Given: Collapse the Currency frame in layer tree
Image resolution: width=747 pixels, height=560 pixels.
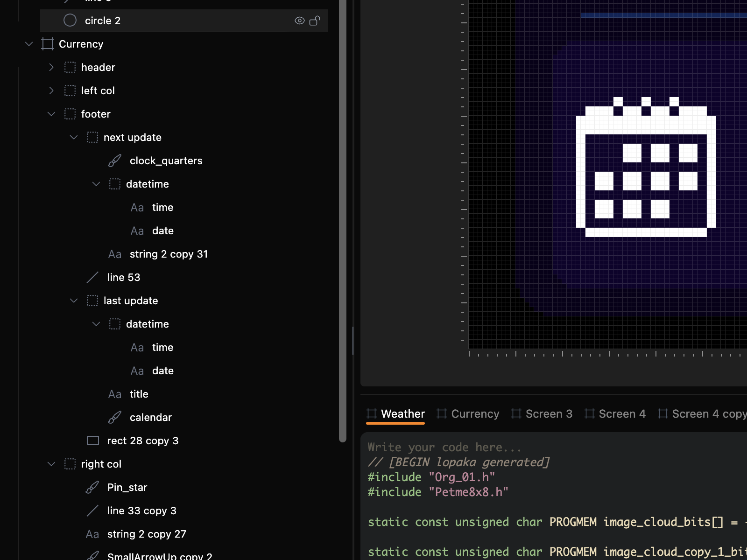Looking at the screenshot, I should pyautogui.click(x=29, y=44).
